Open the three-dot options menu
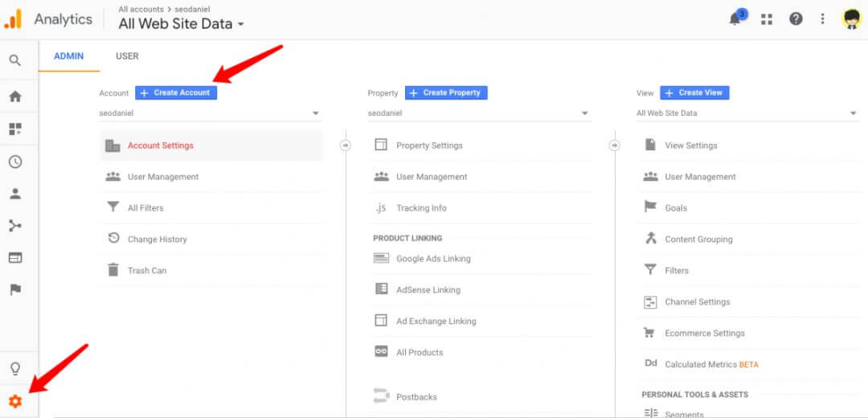Image resolution: width=868 pixels, height=418 pixels. click(x=823, y=19)
